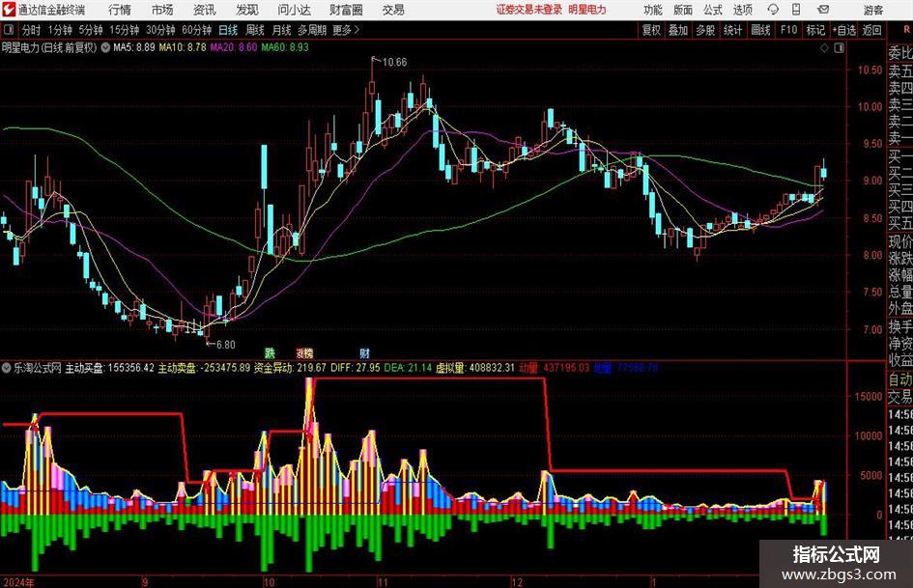The width and height of the screenshot is (913, 588).
Task: Select the 30分钟 period
Action: [x=160, y=30]
